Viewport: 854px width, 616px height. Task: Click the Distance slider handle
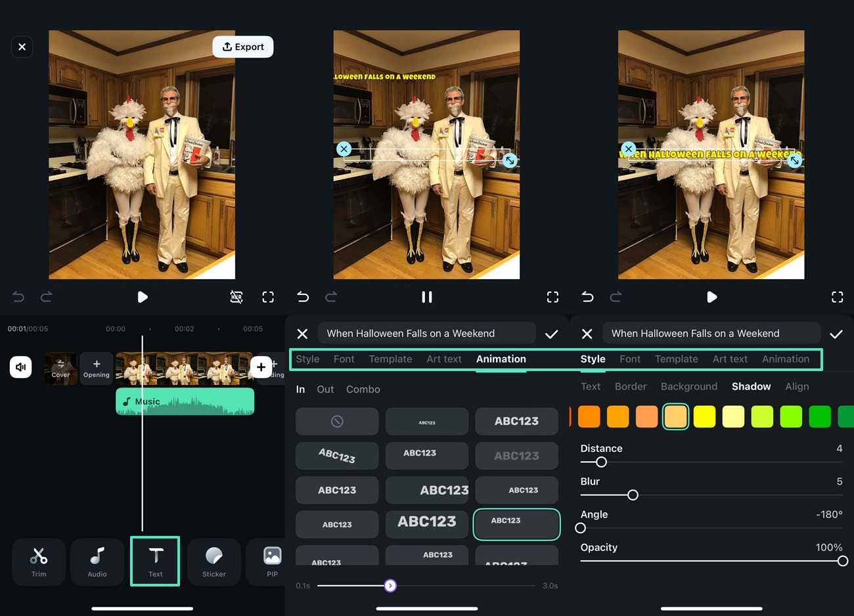pos(601,462)
